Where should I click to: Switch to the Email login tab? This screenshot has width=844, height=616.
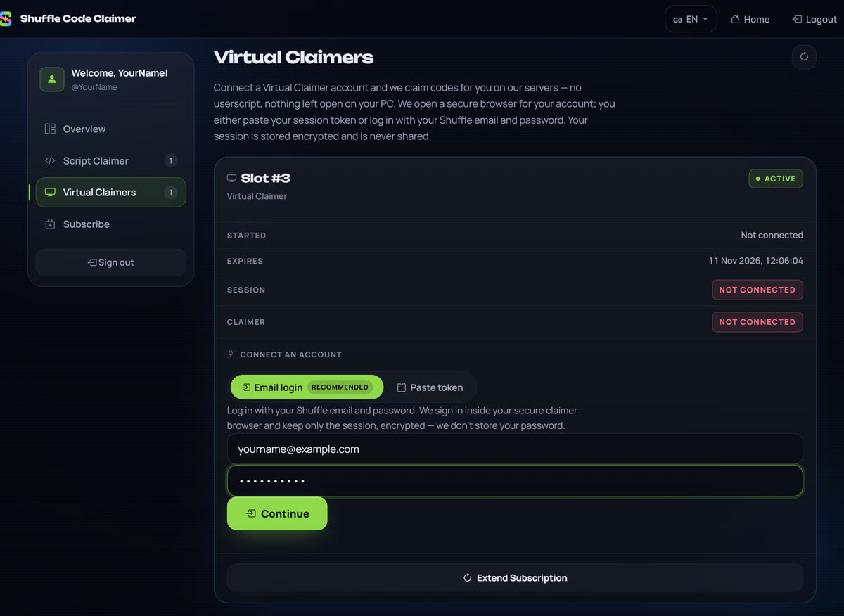pyautogui.click(x=307, y=387)
